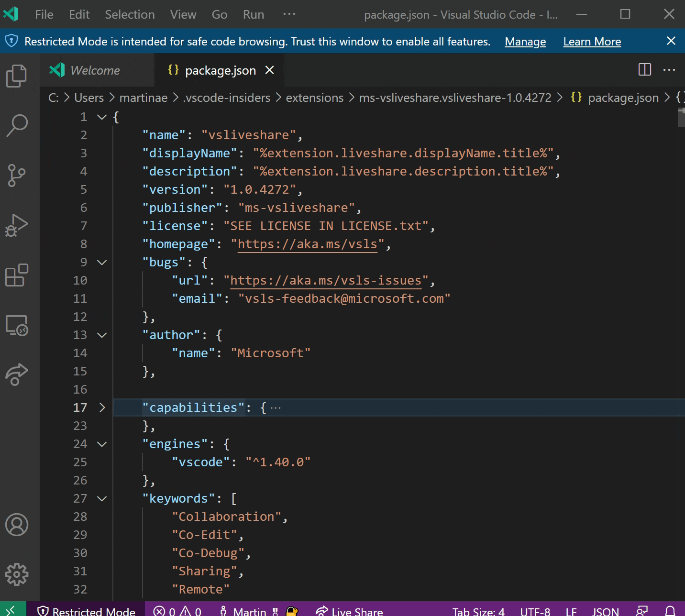Open the View menu

(182, 14)
